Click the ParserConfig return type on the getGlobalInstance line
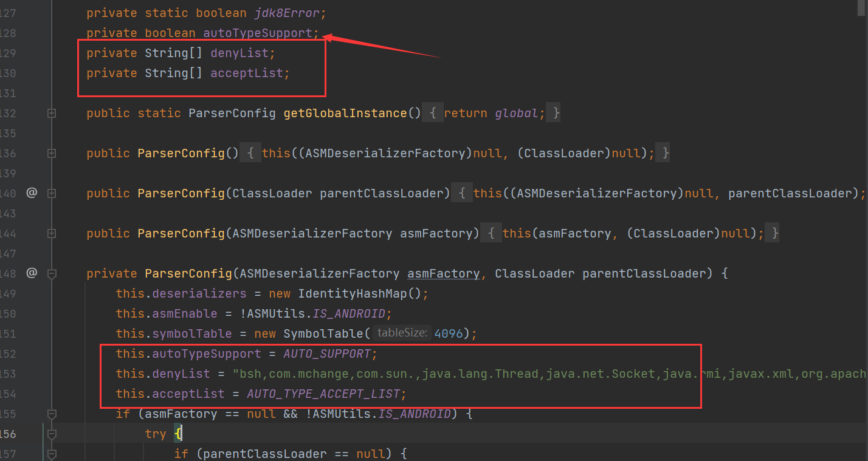868x461 pixels. tap(232, 113)
